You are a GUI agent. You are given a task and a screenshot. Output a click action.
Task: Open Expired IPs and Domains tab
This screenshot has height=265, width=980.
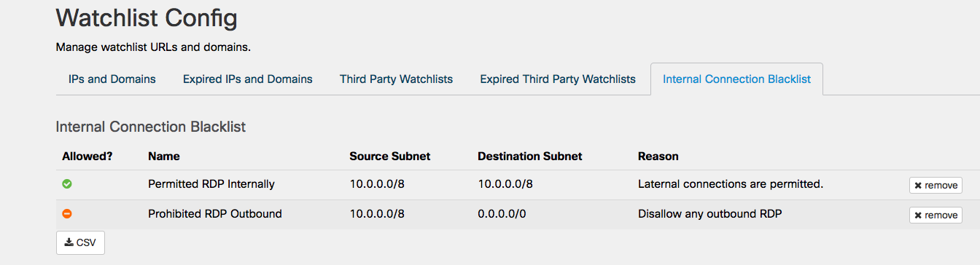[x=248, y=79]
